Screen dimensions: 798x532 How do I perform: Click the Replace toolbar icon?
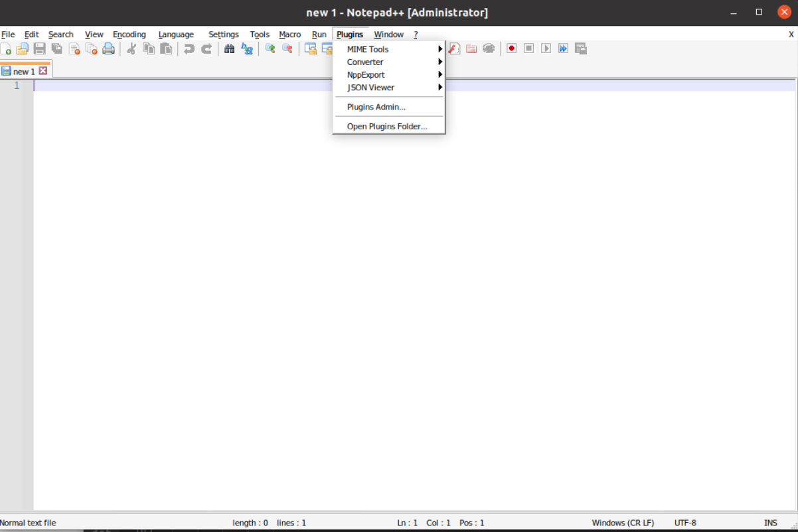[246, 48]
